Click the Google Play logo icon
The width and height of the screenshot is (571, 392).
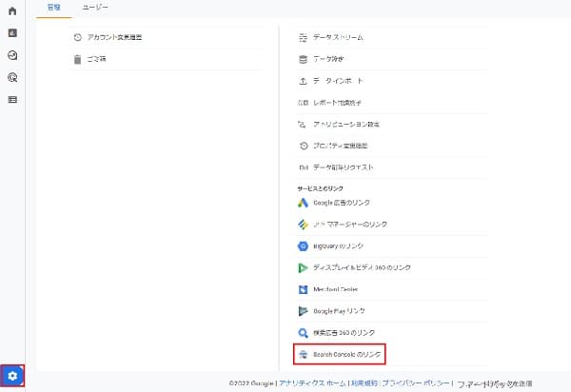[x=303, y=311]
